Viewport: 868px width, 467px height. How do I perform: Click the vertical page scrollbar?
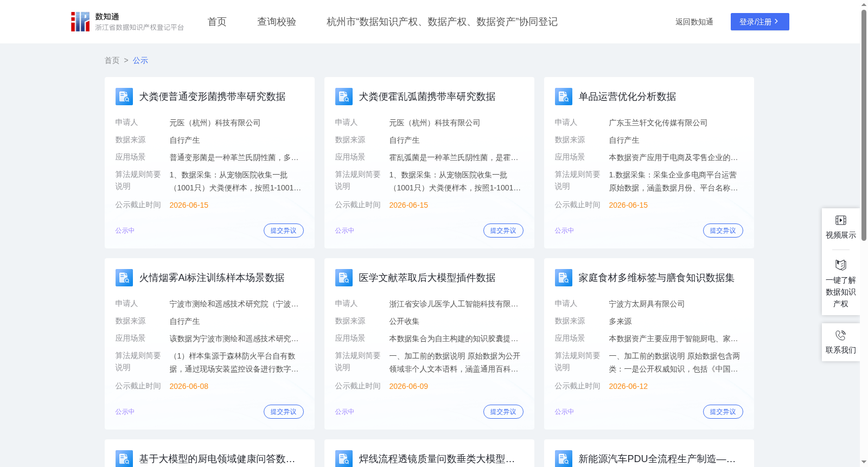[864, 125]
